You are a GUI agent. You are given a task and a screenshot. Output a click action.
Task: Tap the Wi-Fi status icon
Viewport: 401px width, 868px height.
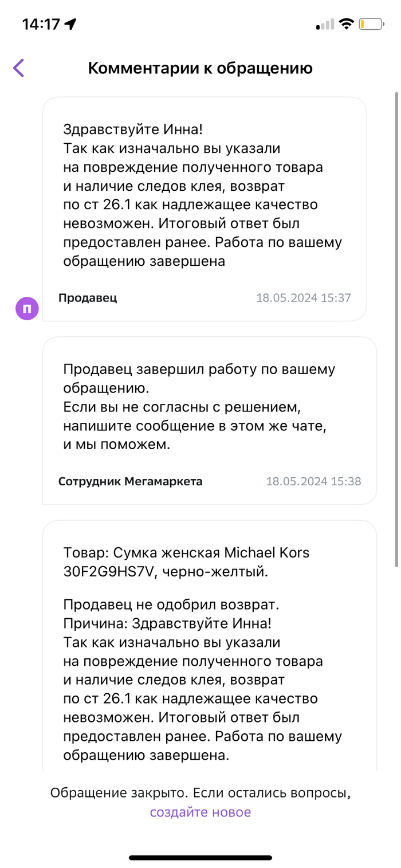346,24
